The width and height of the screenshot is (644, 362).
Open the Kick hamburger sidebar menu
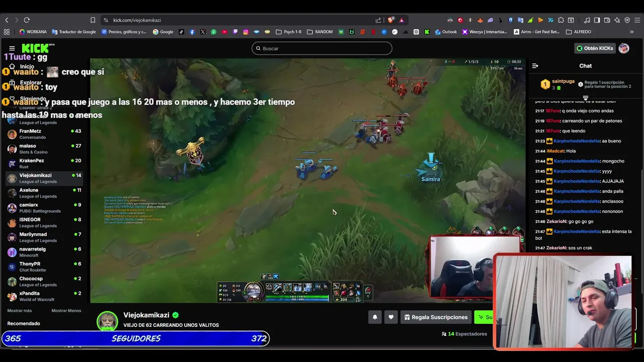(x=12, y=48)
